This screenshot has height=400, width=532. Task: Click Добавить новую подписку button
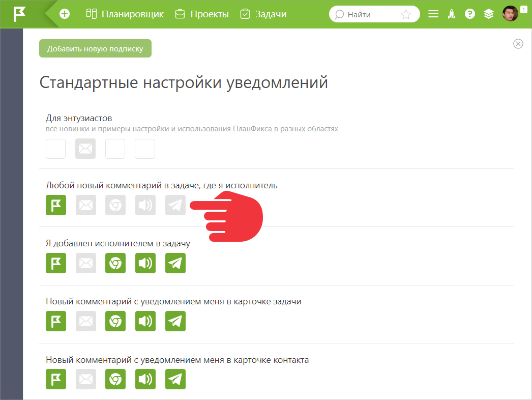pos(95,48)
